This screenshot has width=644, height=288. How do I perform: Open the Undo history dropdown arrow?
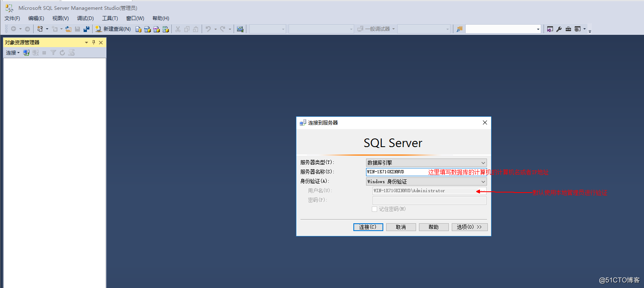pos(216,29)
